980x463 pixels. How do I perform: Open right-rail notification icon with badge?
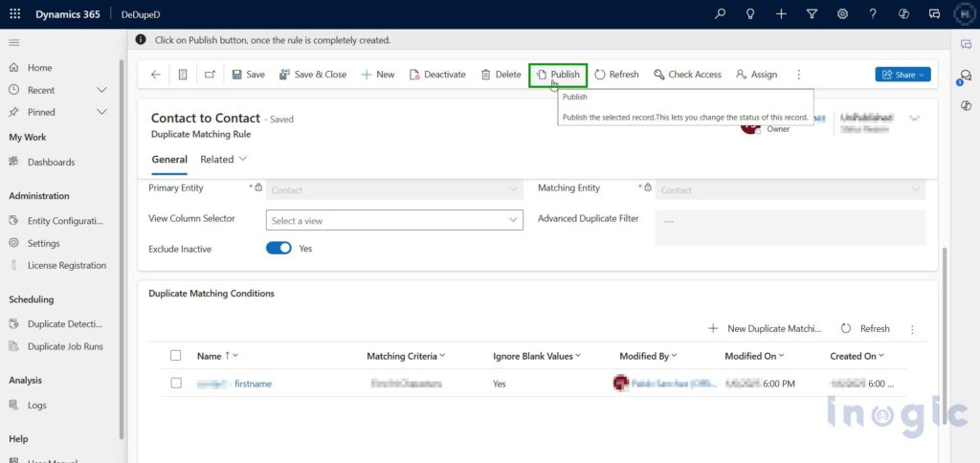pos(966,76)
